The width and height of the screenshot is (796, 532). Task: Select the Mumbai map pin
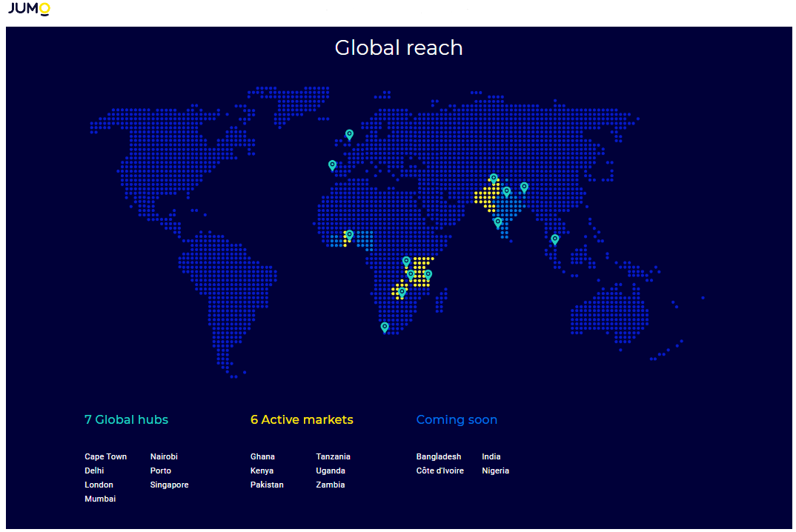click(x=497, y=222)
